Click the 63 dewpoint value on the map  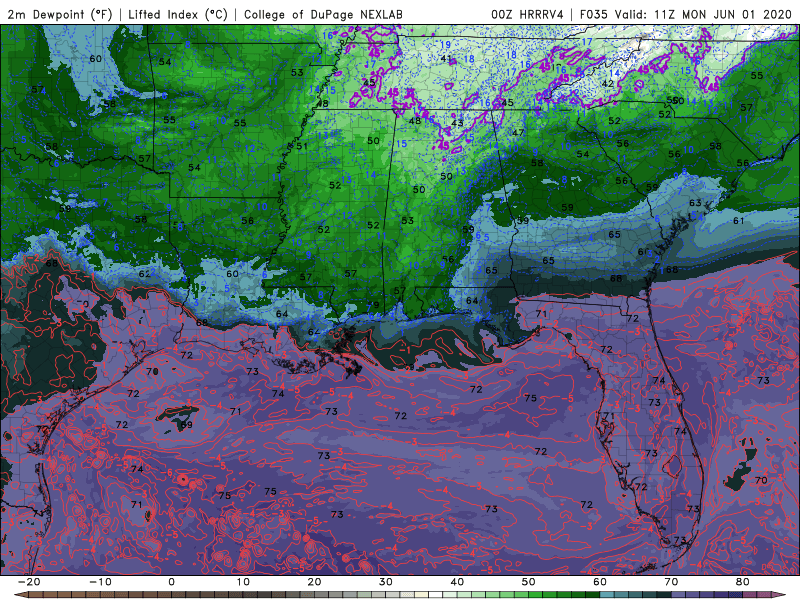pyautogui.click(x=695, y=203)
